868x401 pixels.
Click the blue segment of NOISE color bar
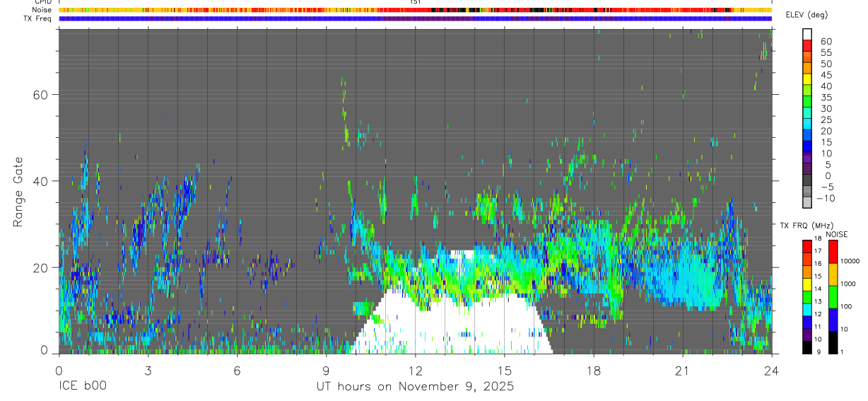click(833, 320)
